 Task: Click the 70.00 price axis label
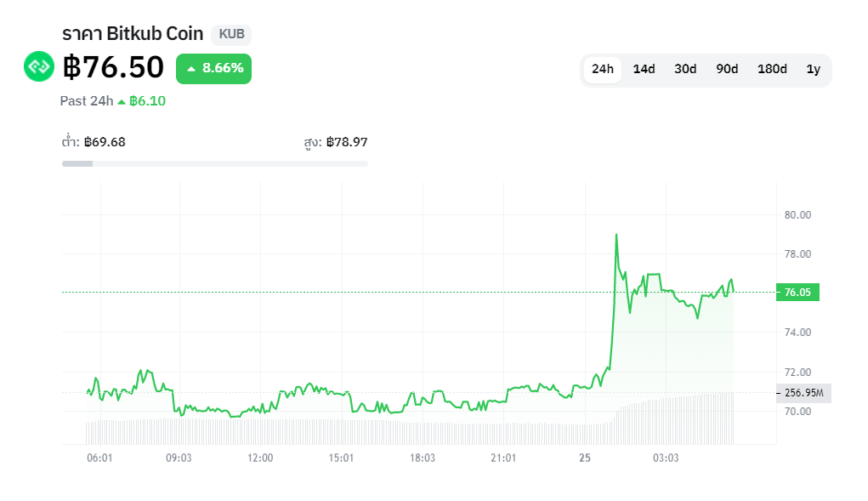[x=797, y=412]
